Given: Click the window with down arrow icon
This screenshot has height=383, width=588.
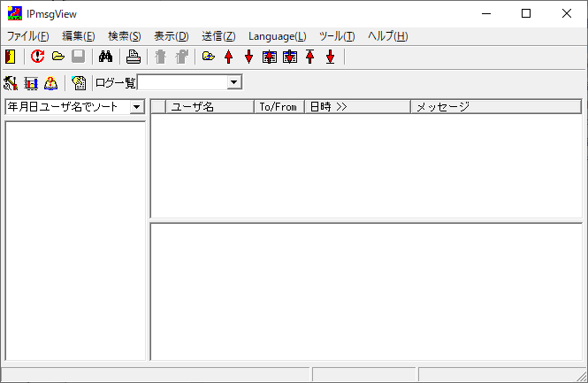Looking at the screenshot, I should coord(290,57).
